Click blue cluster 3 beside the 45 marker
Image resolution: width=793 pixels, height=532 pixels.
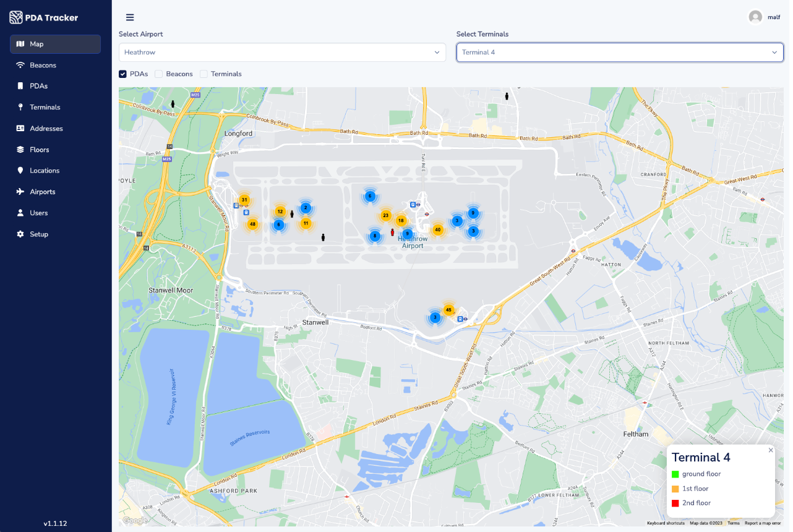(435, 317)
